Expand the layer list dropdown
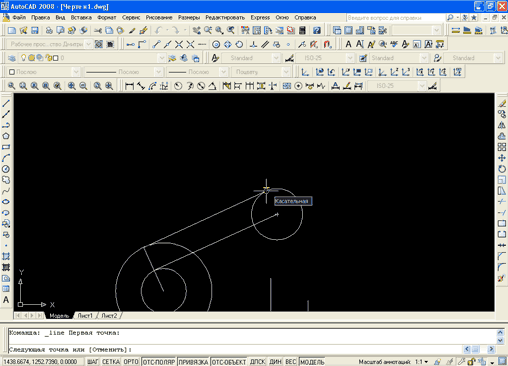The image size is (508, 366). coord(161,58)
